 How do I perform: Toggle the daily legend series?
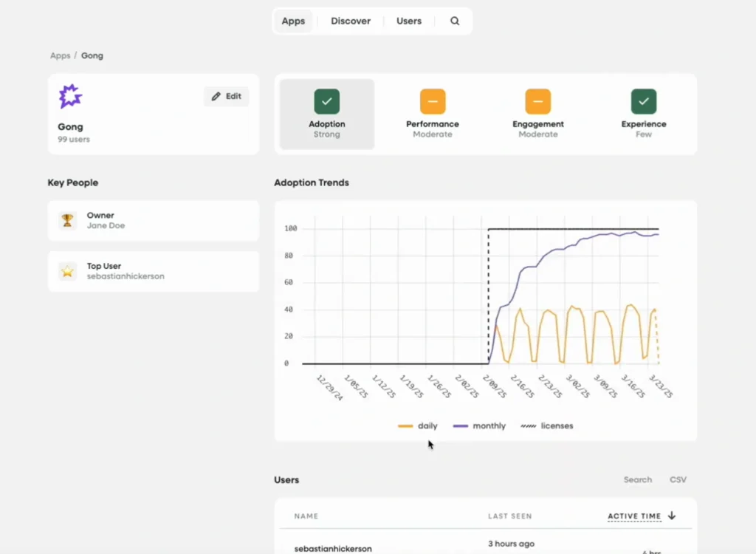click(x=418, y=425)
